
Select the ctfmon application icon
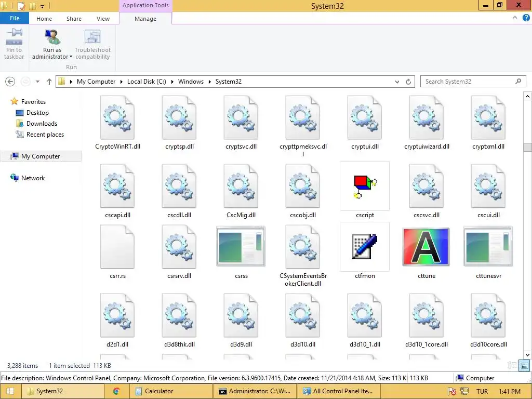(x=365, y=247)
